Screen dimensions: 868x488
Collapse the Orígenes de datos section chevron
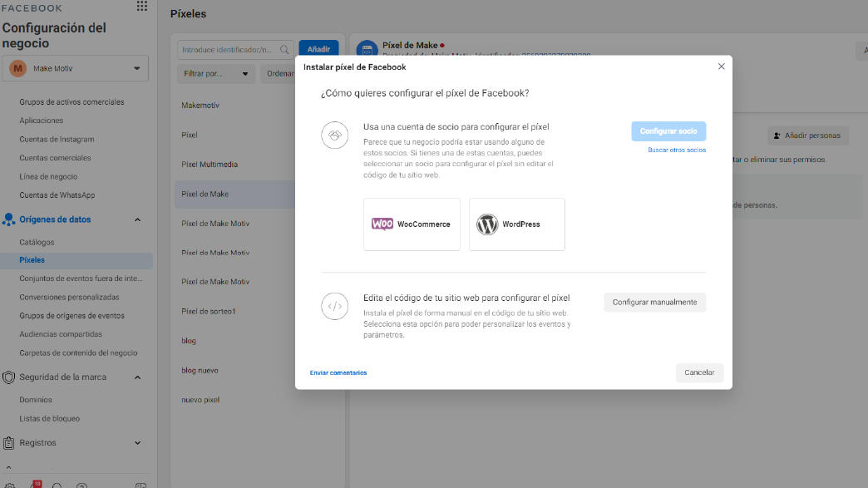(x=137, y=219)
